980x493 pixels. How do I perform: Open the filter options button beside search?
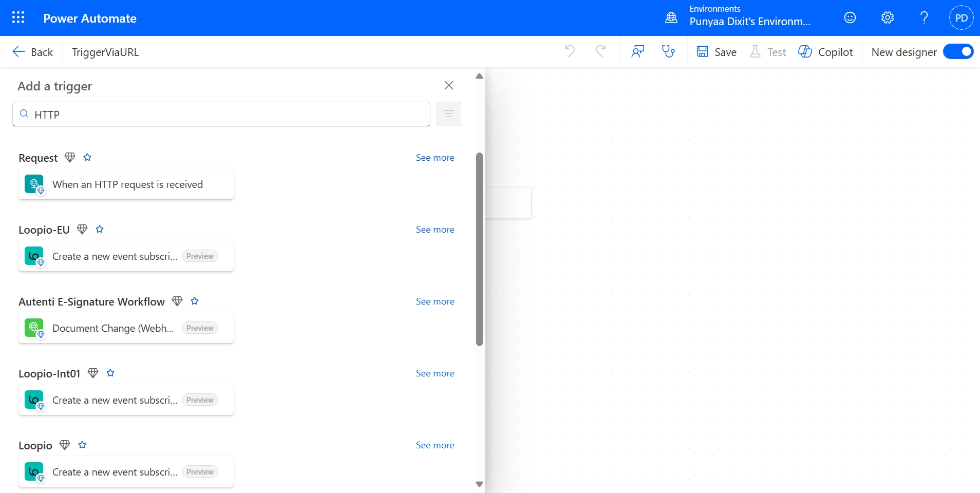pyautogui.click(x=449, y=114)
